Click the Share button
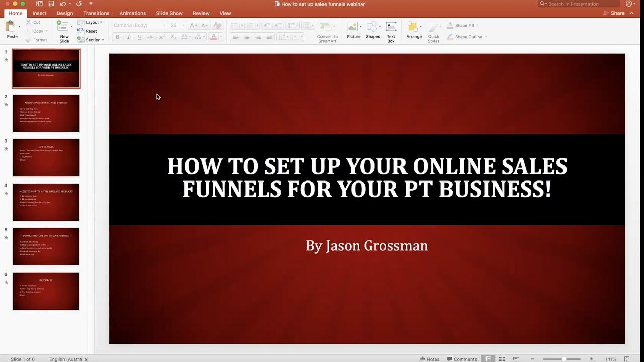Screen dimensions: 644x362 point(613,13)
